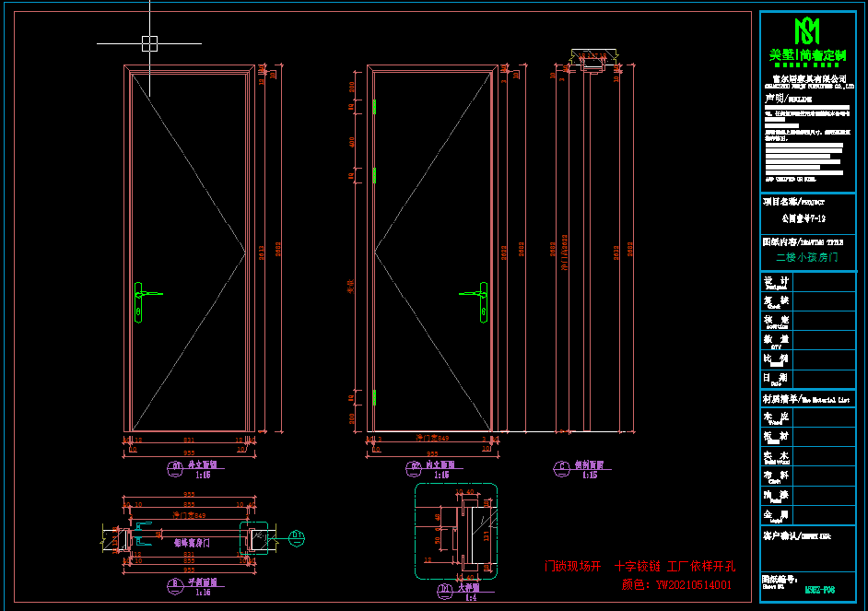Click the red note text about door lock
Viewport: 868px width, 611px height.
coord(640,566)
